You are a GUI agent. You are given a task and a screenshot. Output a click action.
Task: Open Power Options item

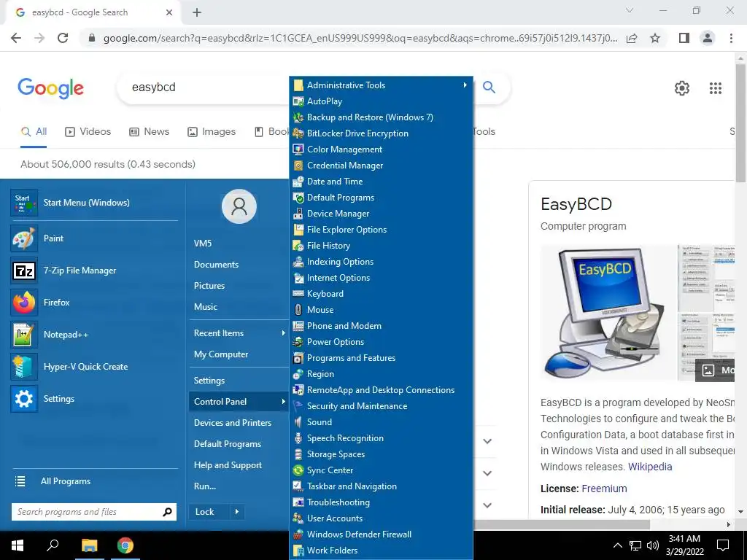coord(381,342)
